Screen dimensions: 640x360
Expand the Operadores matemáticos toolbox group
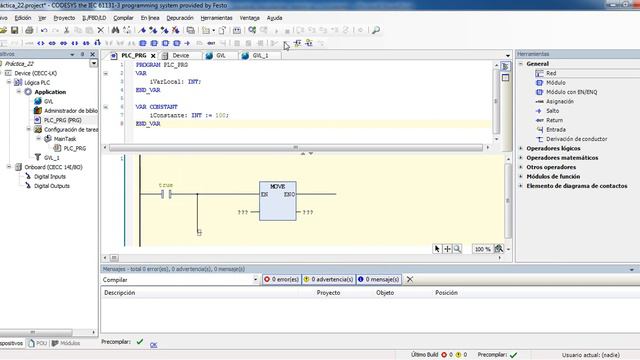(x=521, y=158)
